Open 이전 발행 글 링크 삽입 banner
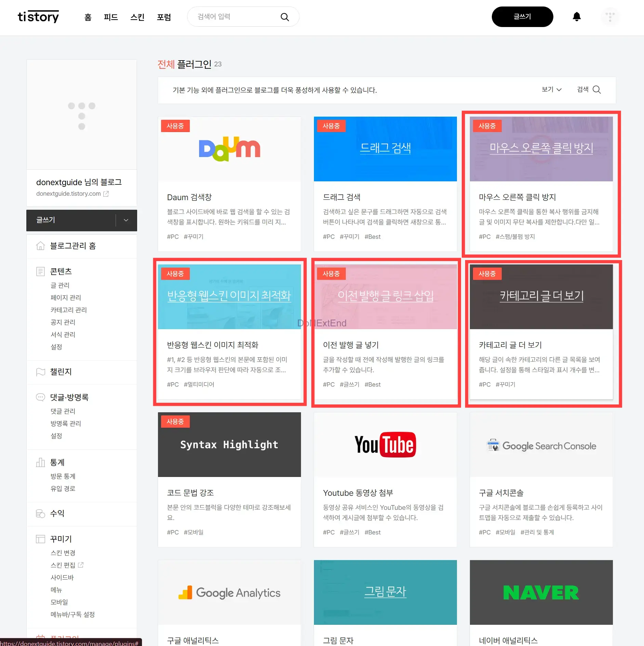 (385, 297)
